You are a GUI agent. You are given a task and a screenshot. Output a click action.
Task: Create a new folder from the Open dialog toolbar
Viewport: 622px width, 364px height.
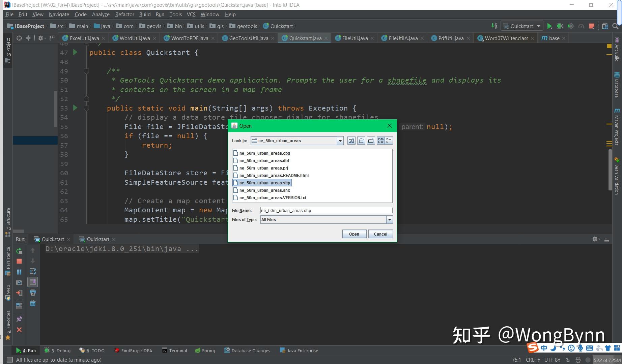(x=371, y=141)
